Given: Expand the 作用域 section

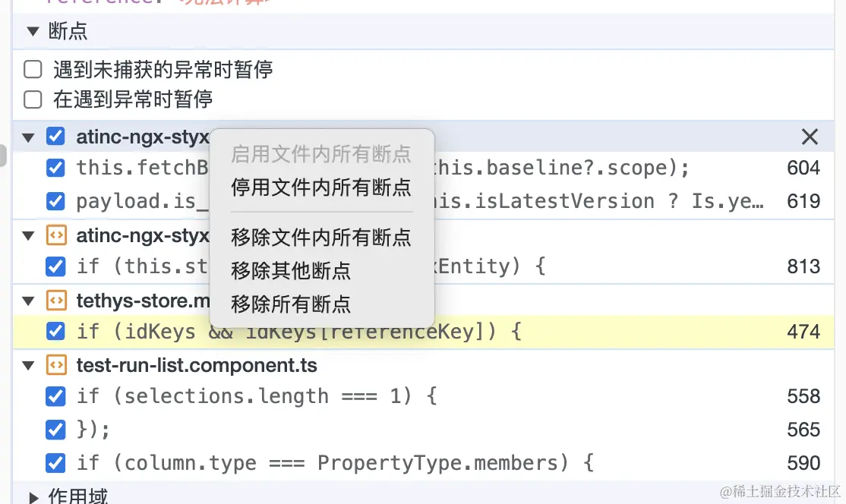Looking at the screenshot, I should tap(33, 497).
